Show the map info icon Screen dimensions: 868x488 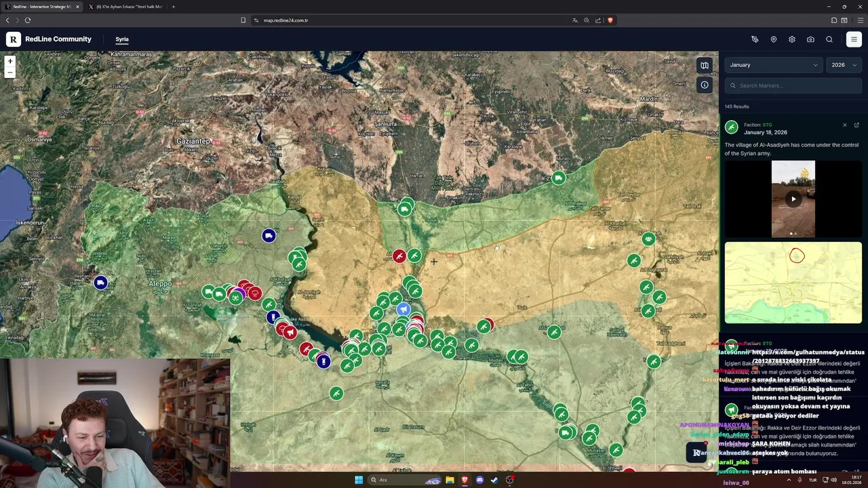[x=705, y=85]
